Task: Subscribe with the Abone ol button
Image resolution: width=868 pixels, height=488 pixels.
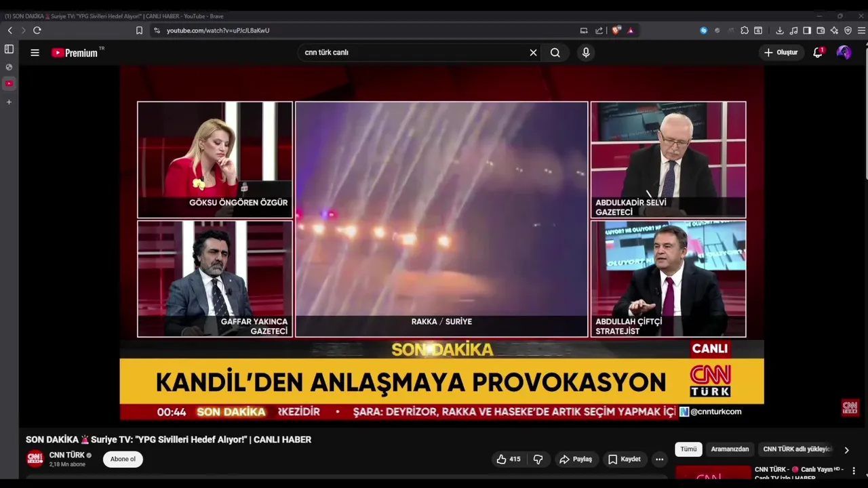Action: click(x=123, y=459)
